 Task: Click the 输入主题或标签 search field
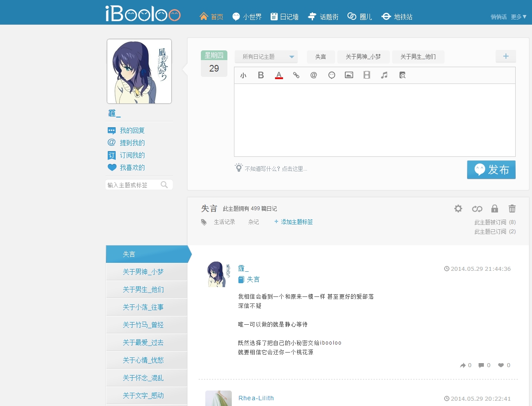tap(132, 185)
